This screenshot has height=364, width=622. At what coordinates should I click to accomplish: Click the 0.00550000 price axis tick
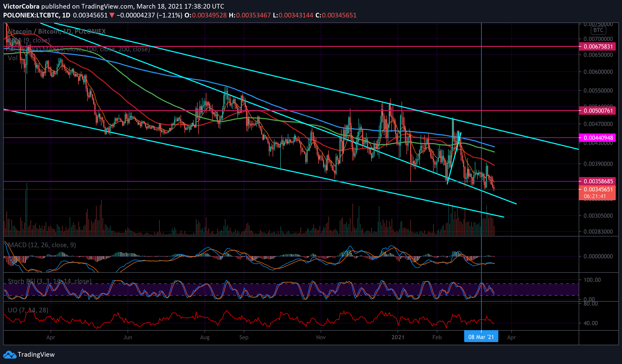(x=598, y=90)
